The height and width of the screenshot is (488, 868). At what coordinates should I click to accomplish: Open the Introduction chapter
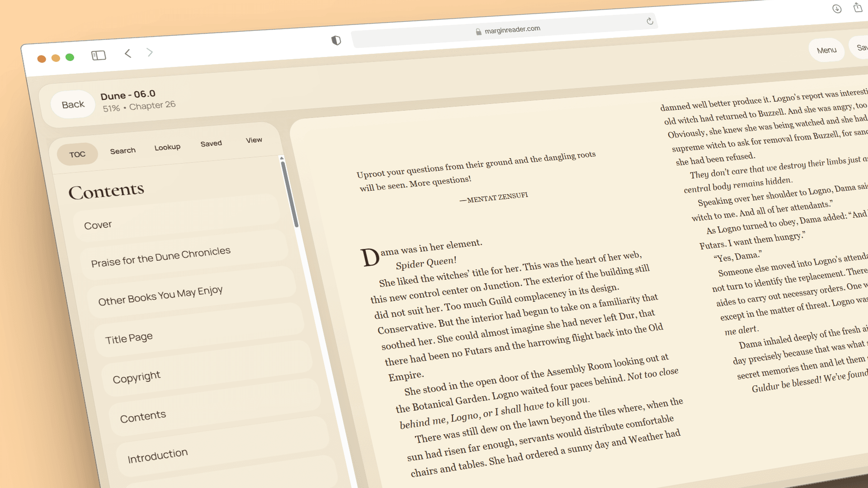(x=157, y=453)
